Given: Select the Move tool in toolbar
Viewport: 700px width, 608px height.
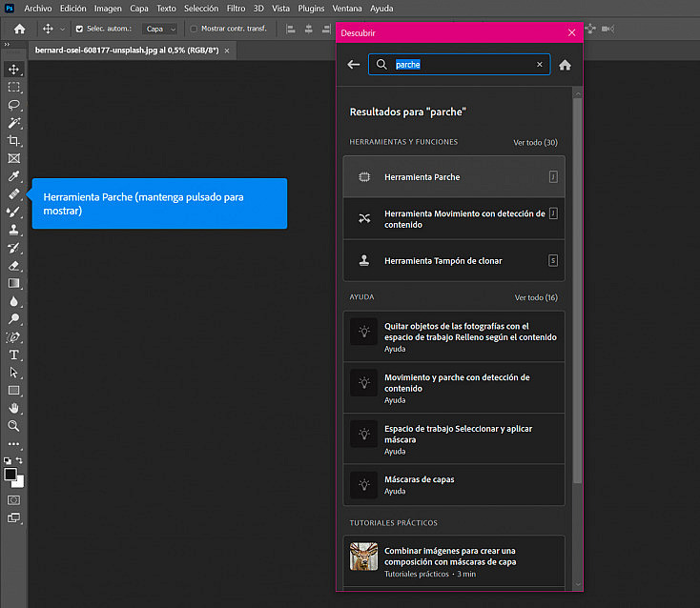Looking at the screenshot, I should click(14, 70).
